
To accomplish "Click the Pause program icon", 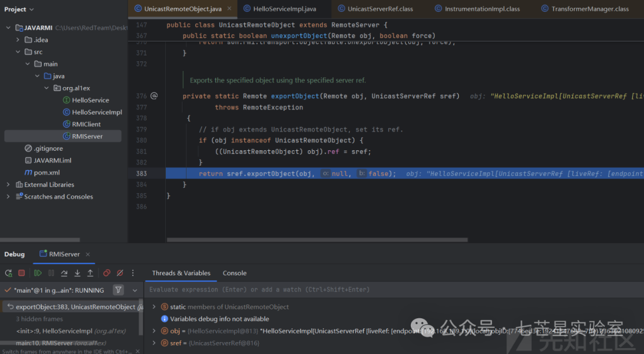I will pyautogui.click(x=51, y=273).
